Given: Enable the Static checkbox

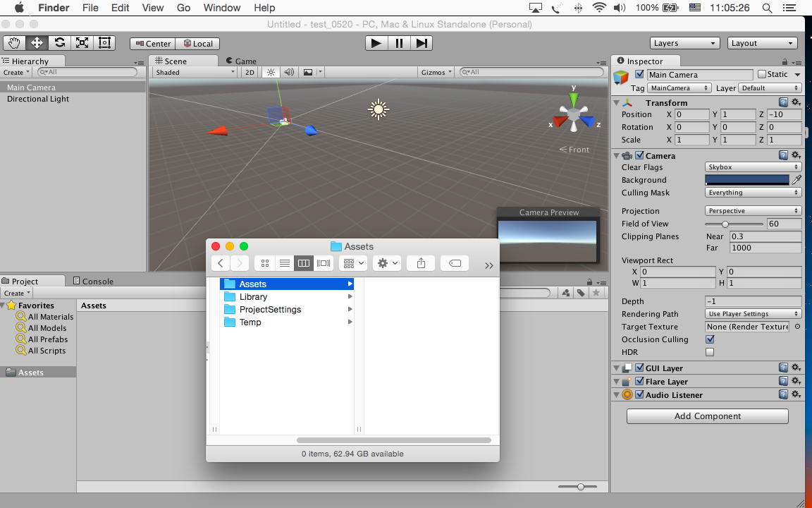Looking at the screenshot, I should (762, 74).
